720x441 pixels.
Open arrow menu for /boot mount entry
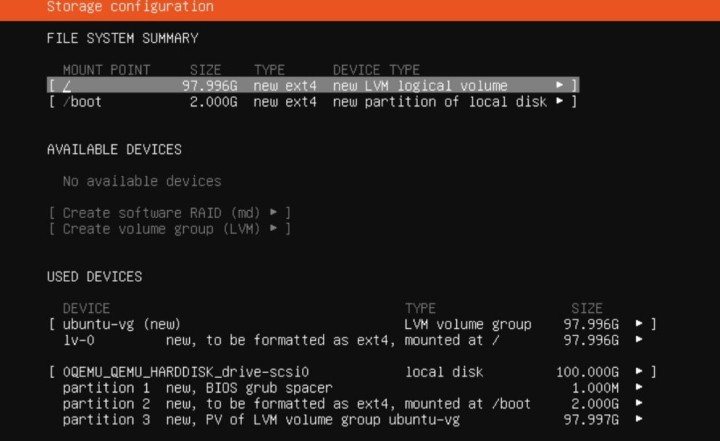pyautogui.click(x=559, y=101)
